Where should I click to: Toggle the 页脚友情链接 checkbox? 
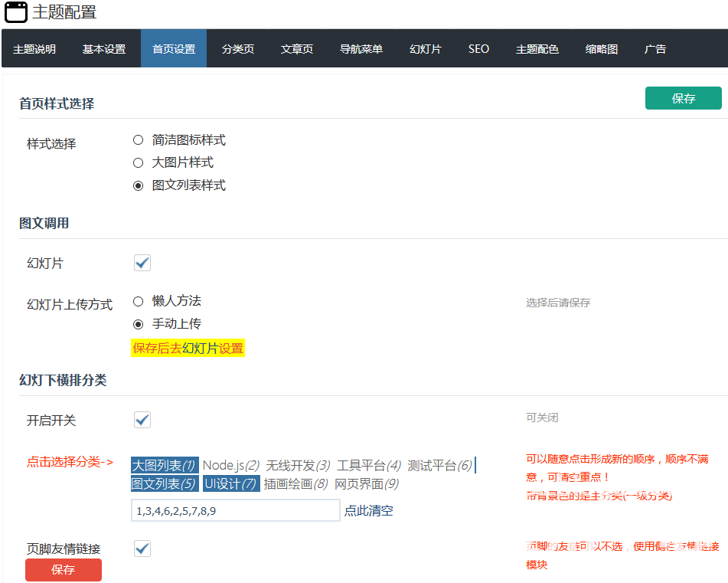(142, 549)
